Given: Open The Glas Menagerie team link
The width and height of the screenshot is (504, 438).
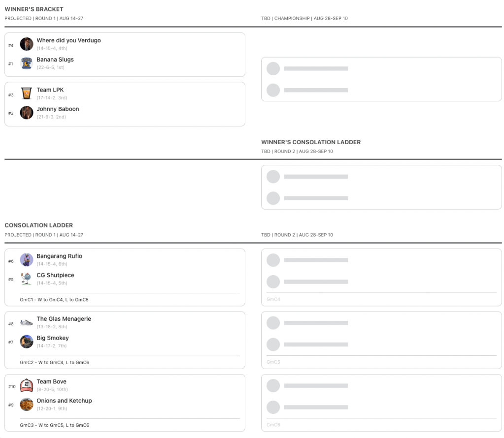Looking at the screenshot, I should pos(64,319).
